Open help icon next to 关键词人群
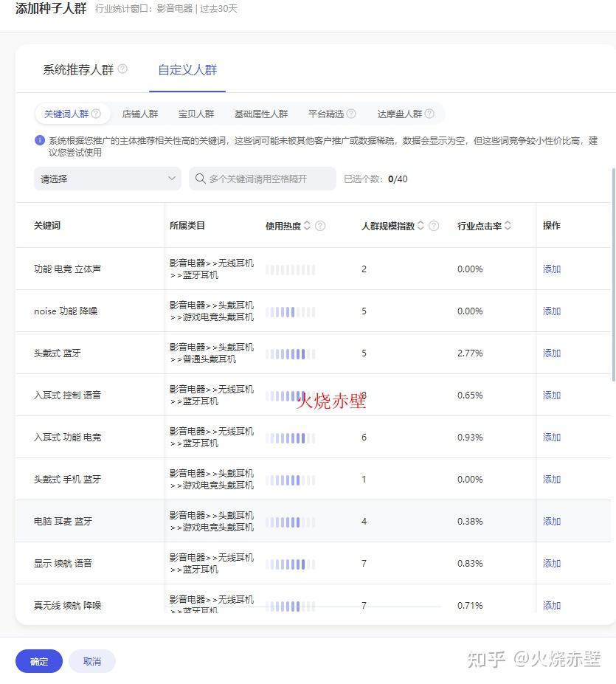 click(x=96, y=114)
